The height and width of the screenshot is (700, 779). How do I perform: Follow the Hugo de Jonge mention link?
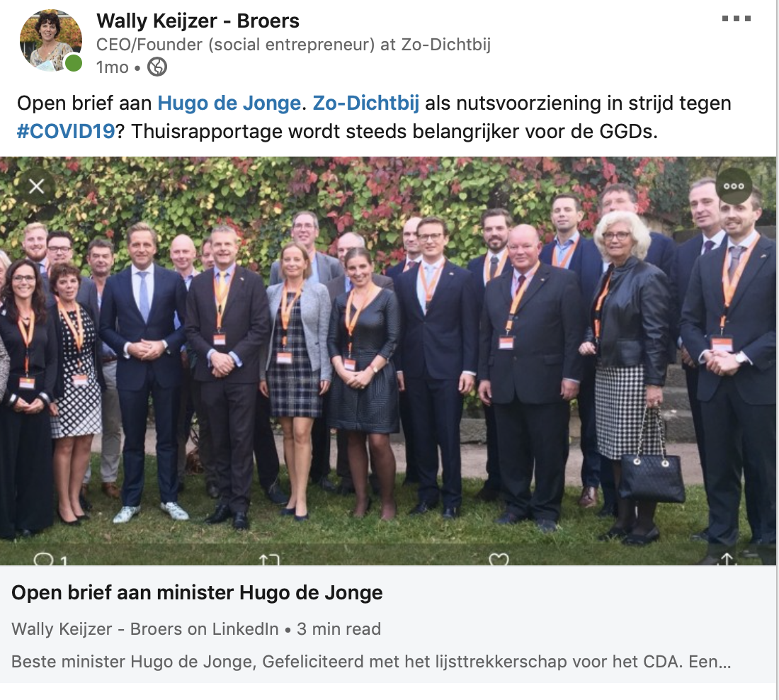tap(229, 103)
